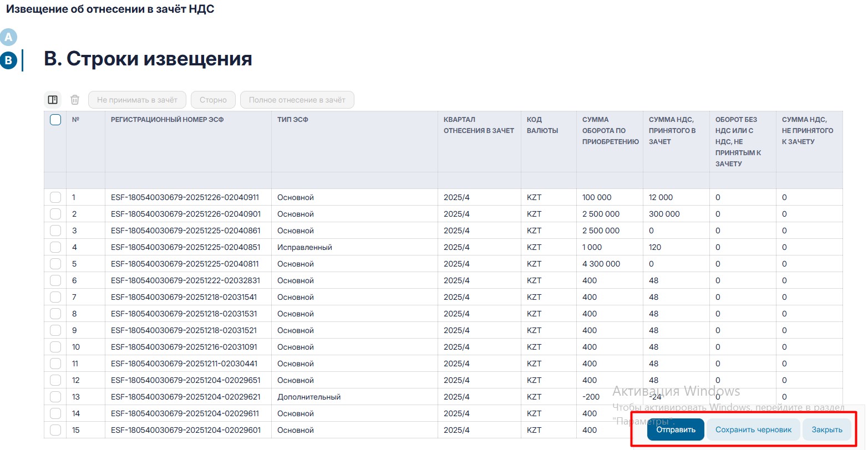Click registration number ESF-180540030679-20251222-02032831
The image size is (868, 450).
tap(185, 280)
